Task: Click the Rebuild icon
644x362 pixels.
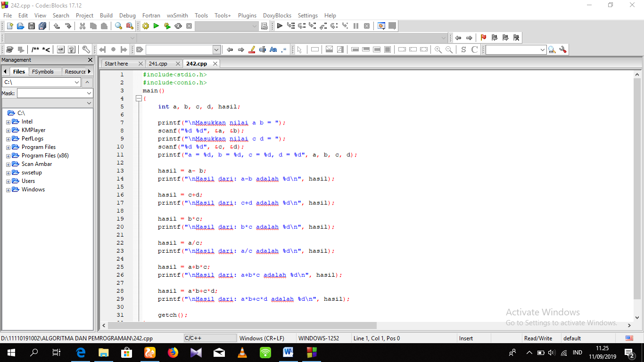Action: tap(178, 26)
